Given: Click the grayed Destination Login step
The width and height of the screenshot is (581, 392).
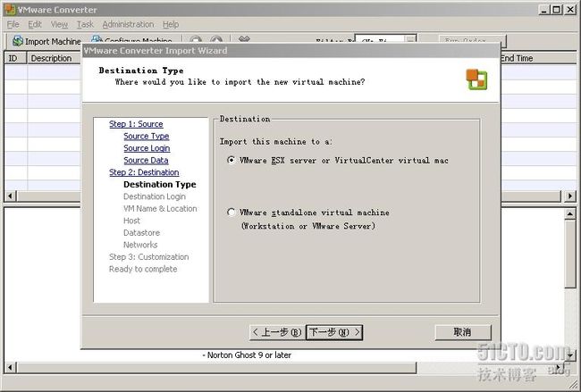Looking at the screenshot, I should coord(155,196).
